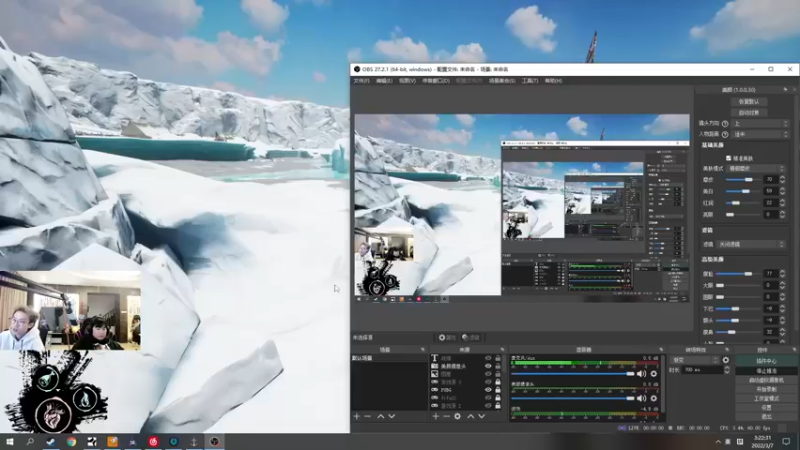Move scene down in Scenes panel
This screenshot has height=450, width=800.
391,416
